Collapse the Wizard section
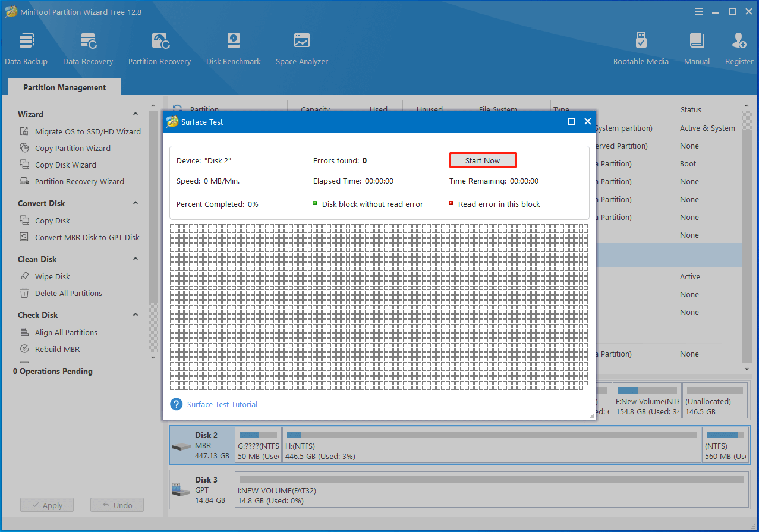The height and width of the screenshot is (532, 759). (136, 114)
